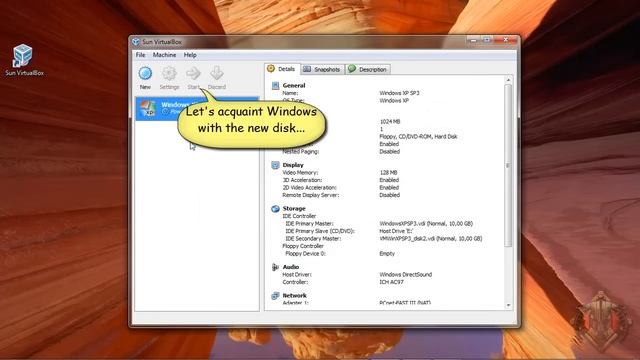Click the 128 MB video memory value

click(388, 173)
